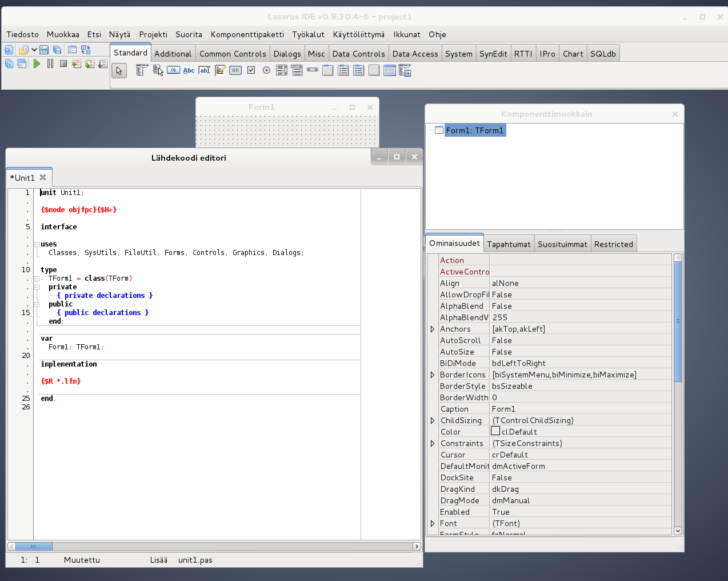Switch to the SQLdb palette tab

point(603,54)
